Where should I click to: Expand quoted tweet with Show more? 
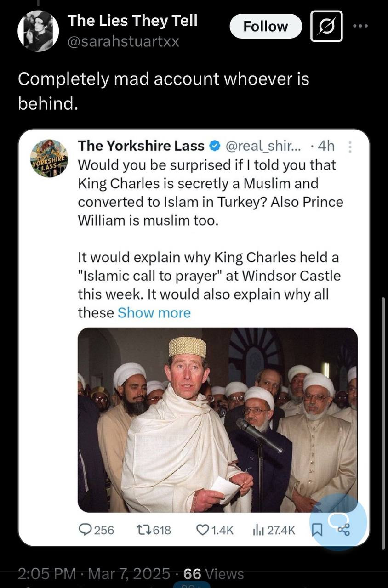154,313
